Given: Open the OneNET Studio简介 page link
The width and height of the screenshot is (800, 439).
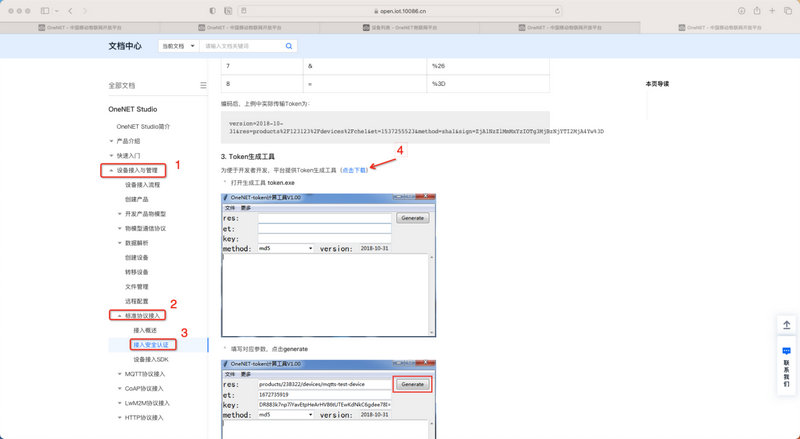Looking at the screenshot, I should [143, 127].
